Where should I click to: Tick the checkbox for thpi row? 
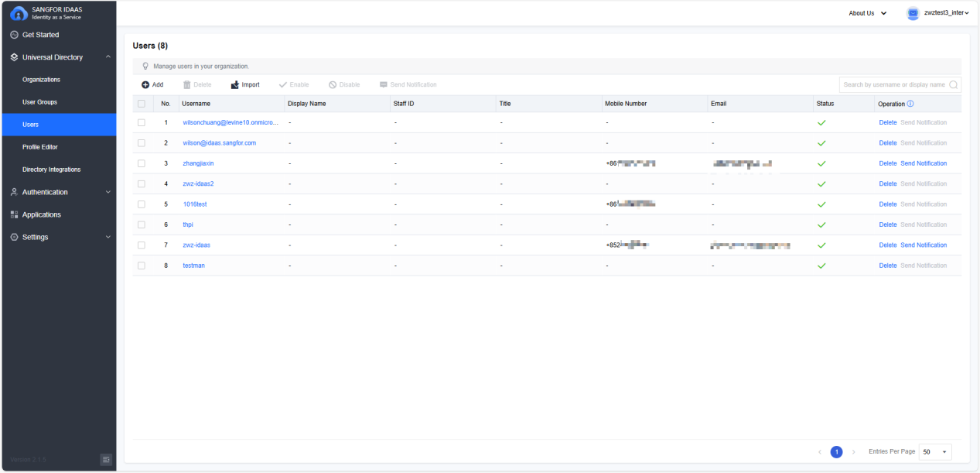pyautogui.click(x=141, y=225)
